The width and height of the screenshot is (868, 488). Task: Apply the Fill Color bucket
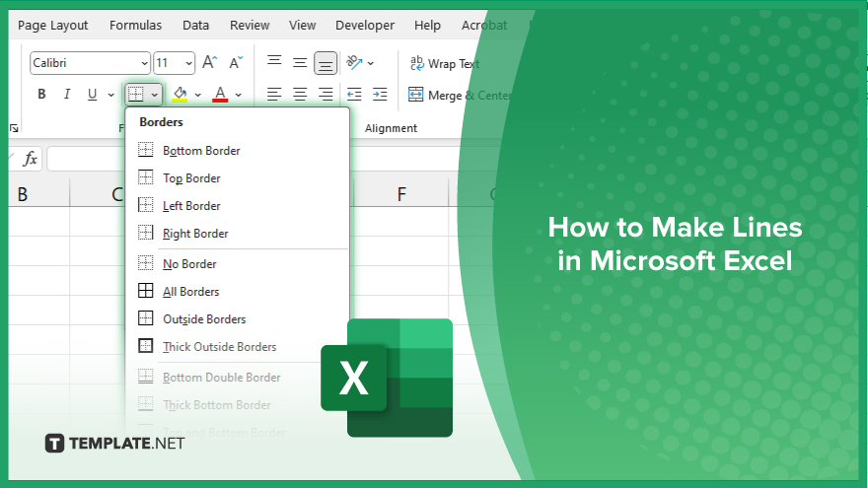(x=180, y=94)
